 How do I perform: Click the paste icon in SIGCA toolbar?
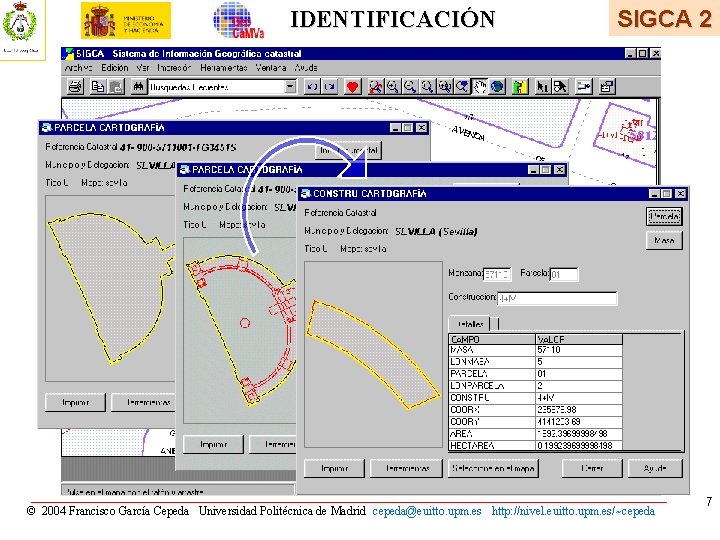(116, 86)
